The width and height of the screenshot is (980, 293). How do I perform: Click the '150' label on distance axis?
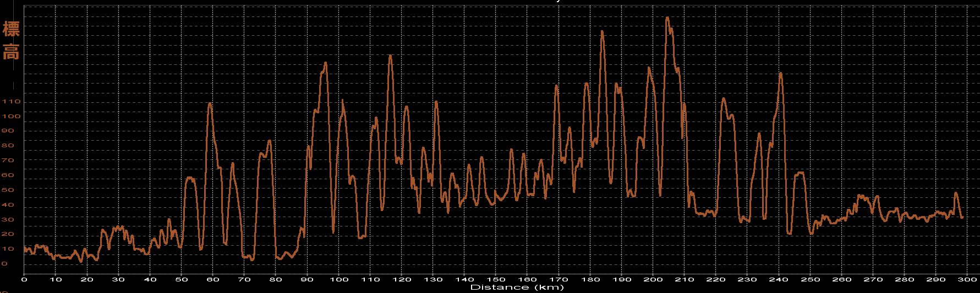[496, 279]
